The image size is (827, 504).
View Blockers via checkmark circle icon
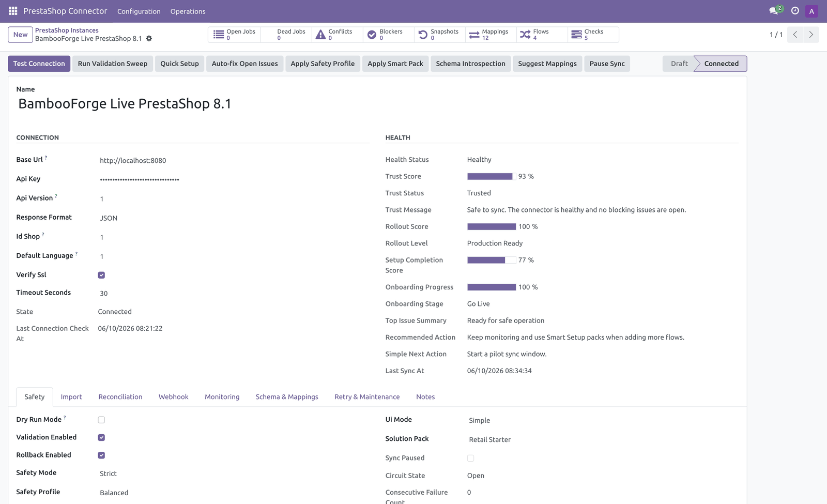pos(372,35)
